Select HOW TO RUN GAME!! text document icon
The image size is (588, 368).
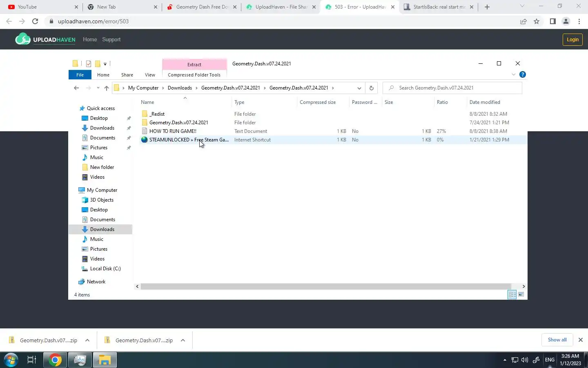(145, 131)
